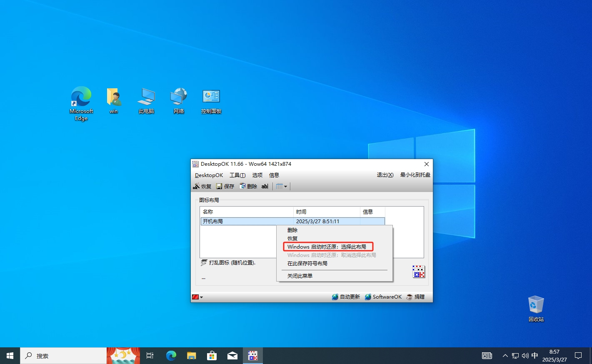592x364 pixels.
Task: Select 在此保存符号布局 from context menu
Action: 307,264
